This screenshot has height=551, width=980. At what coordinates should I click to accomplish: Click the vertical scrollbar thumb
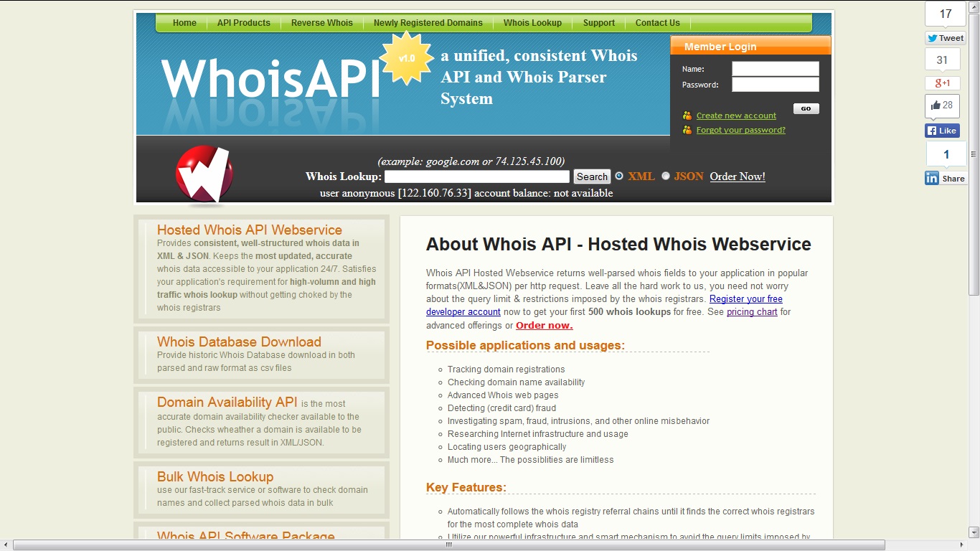coord(974,153)
